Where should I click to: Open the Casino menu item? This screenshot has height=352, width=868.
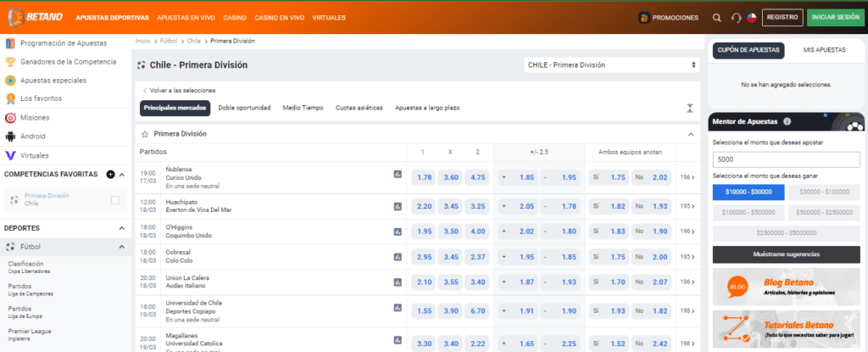pos(235,18)
